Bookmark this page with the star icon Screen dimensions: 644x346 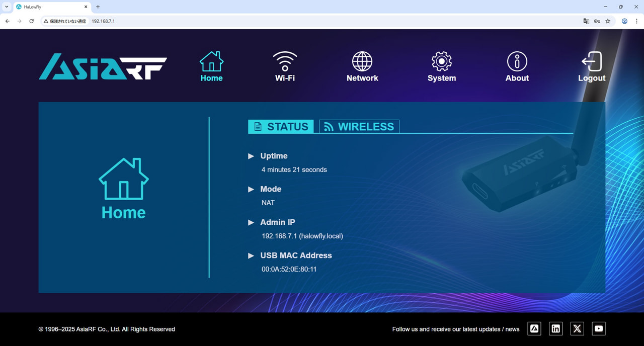tap(608, 21)
